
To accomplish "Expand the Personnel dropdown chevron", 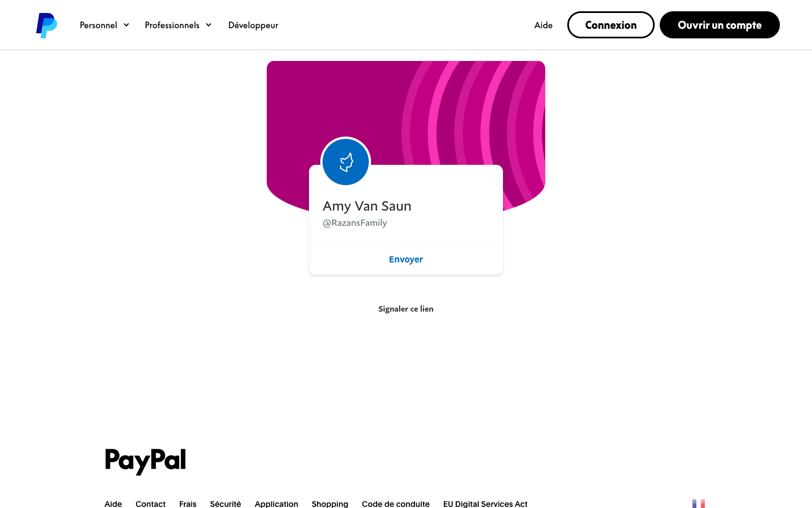I will [126, 25].
